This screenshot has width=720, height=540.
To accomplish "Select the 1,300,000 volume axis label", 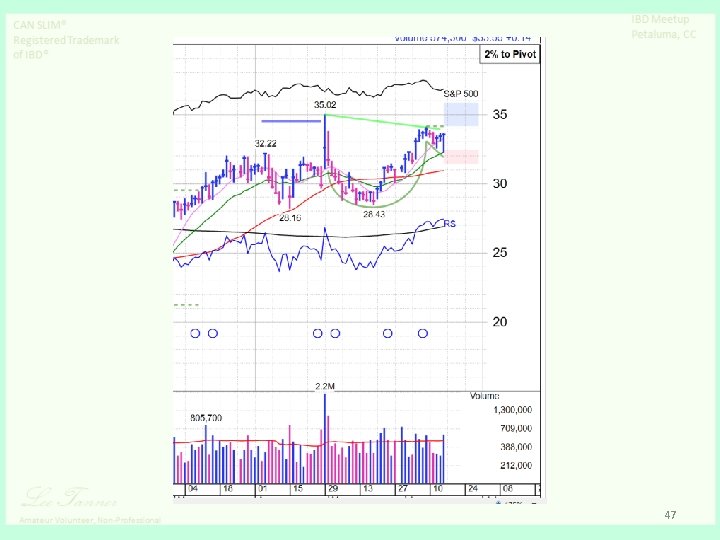I will [512, 410].
